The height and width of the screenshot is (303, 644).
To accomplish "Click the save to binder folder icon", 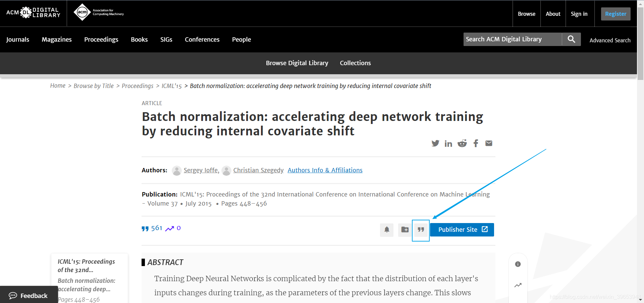I will (x=405, y=230).
